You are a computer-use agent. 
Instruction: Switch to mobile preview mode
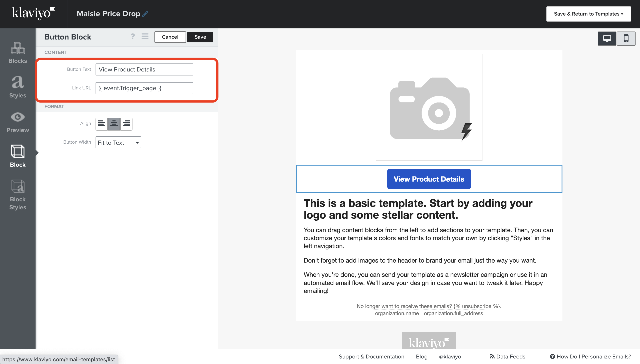point(626,38)
